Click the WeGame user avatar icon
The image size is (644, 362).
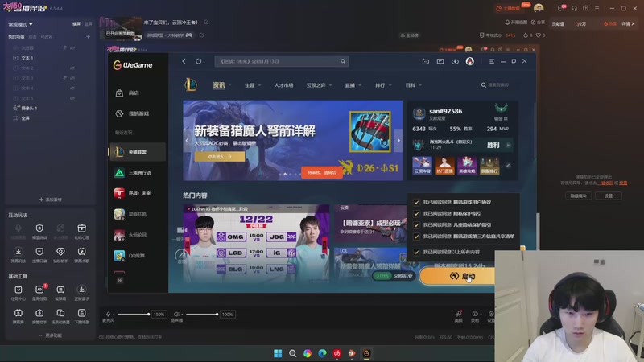(x=470, y=61)
